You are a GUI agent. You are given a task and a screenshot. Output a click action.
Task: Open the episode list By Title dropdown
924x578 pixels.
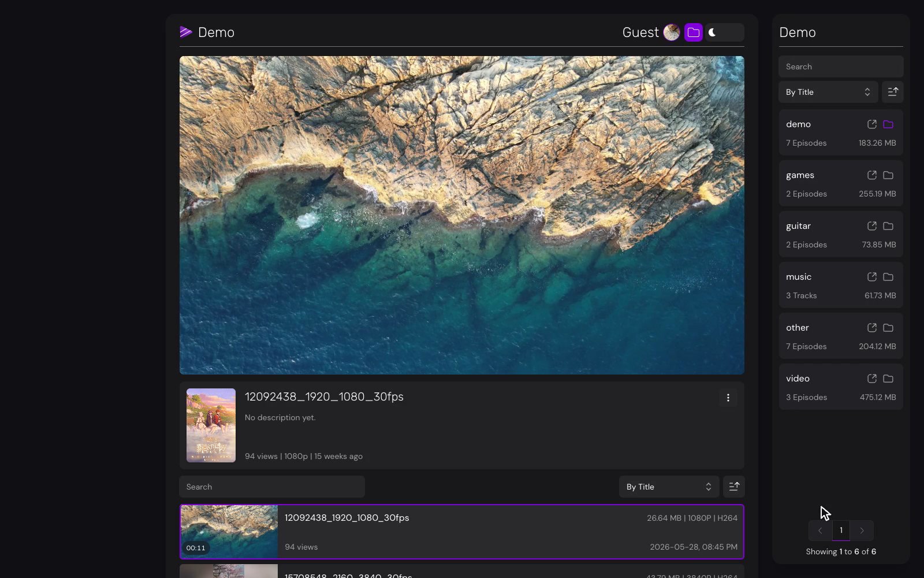tap(669, 487)
